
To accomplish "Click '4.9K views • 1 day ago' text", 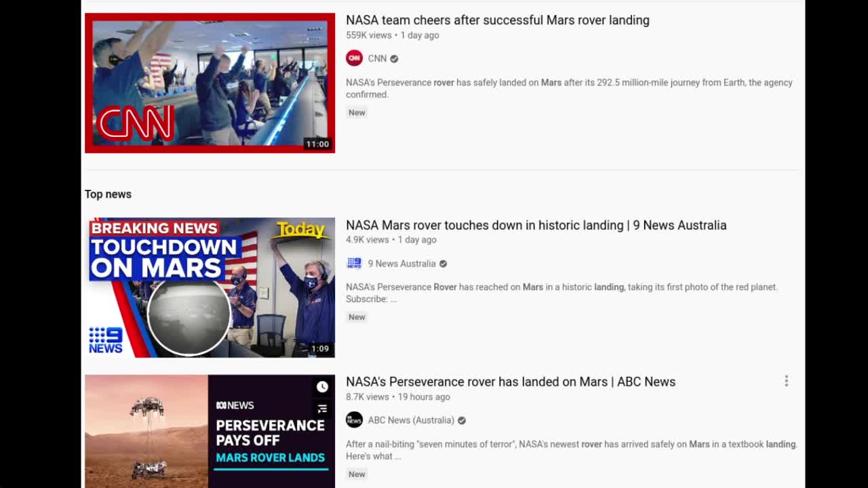I will tap(391, 240).
